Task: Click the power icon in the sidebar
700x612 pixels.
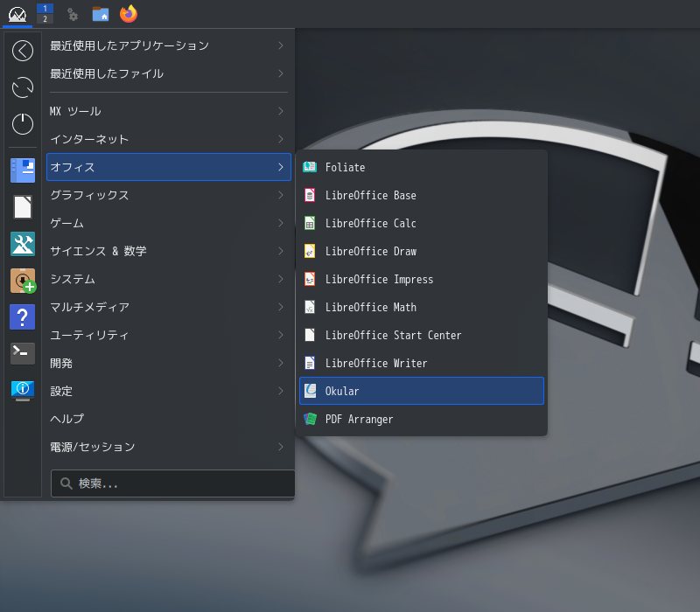Action: pyautogui.click(x=23, y=123)
